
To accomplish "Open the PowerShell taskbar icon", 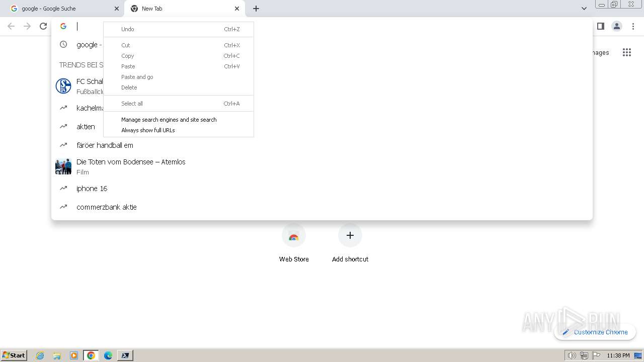I will pyautogui.click(x=125, y=355).
